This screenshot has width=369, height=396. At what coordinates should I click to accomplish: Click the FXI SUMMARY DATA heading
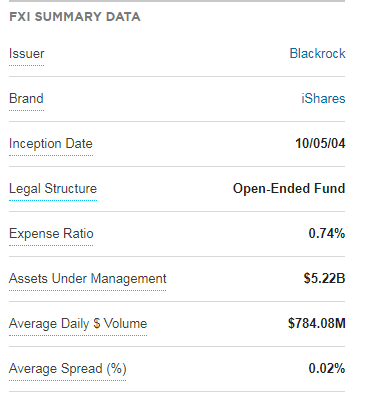75,17
